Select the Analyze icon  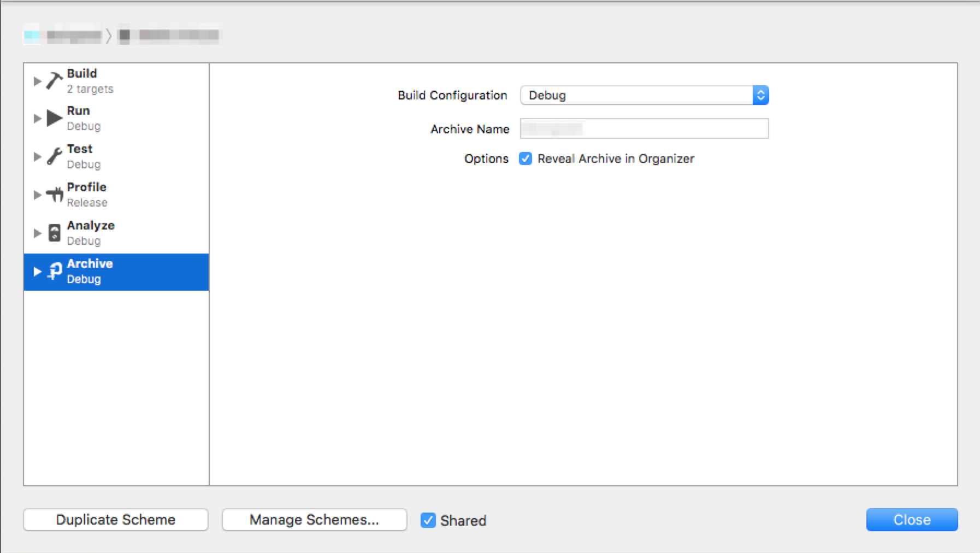[x=54, y=232]
